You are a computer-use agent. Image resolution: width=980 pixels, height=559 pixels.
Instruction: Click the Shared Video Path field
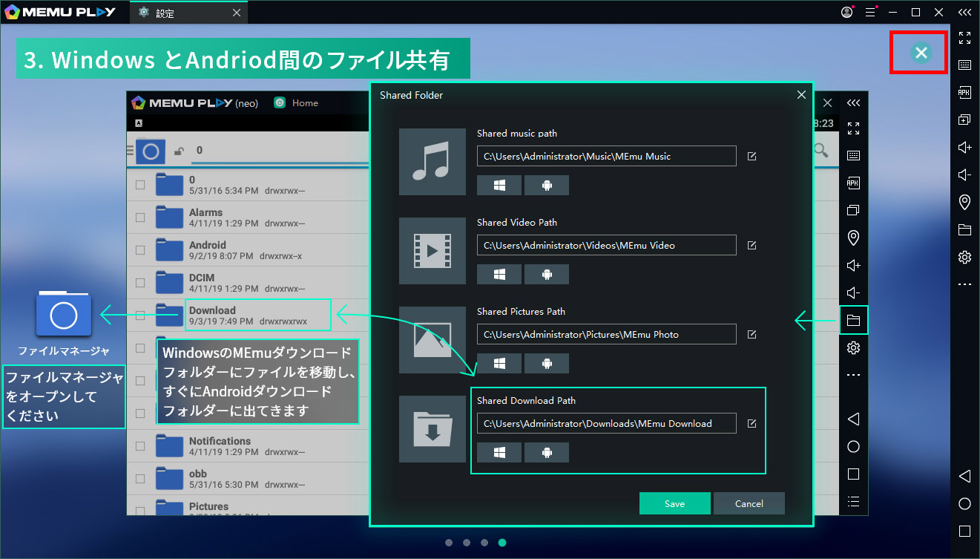[606, 245]
